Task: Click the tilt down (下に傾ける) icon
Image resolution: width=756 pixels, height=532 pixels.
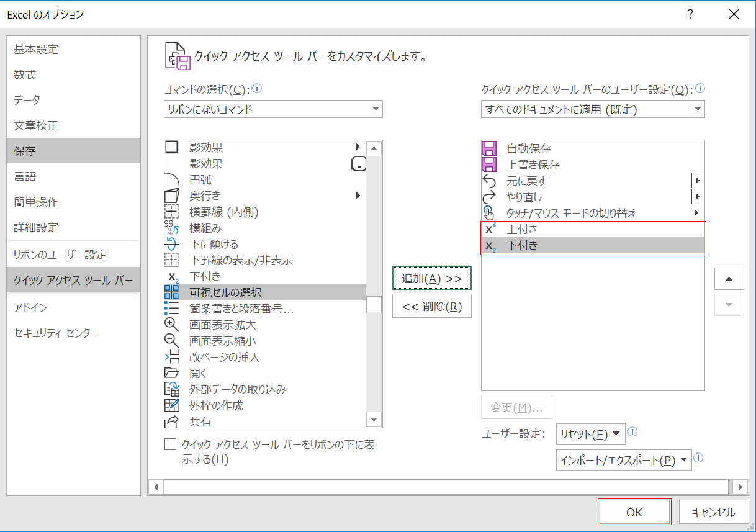Action: 172,244
